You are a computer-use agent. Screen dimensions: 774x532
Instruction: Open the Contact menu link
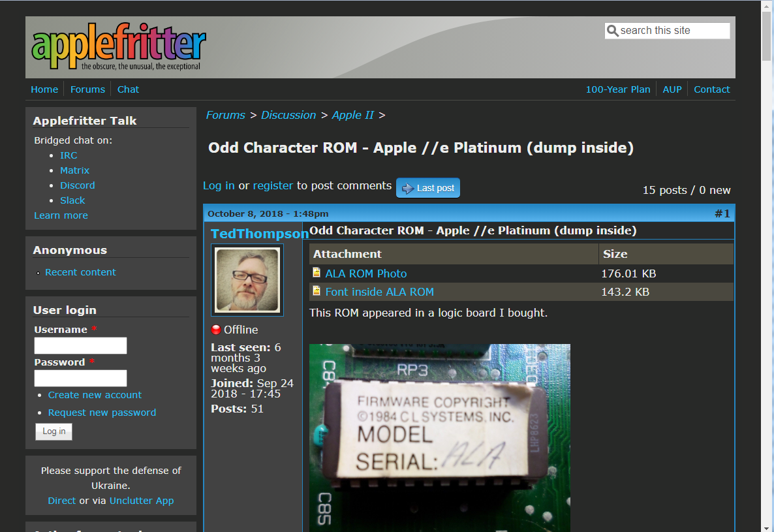point(711,89)
